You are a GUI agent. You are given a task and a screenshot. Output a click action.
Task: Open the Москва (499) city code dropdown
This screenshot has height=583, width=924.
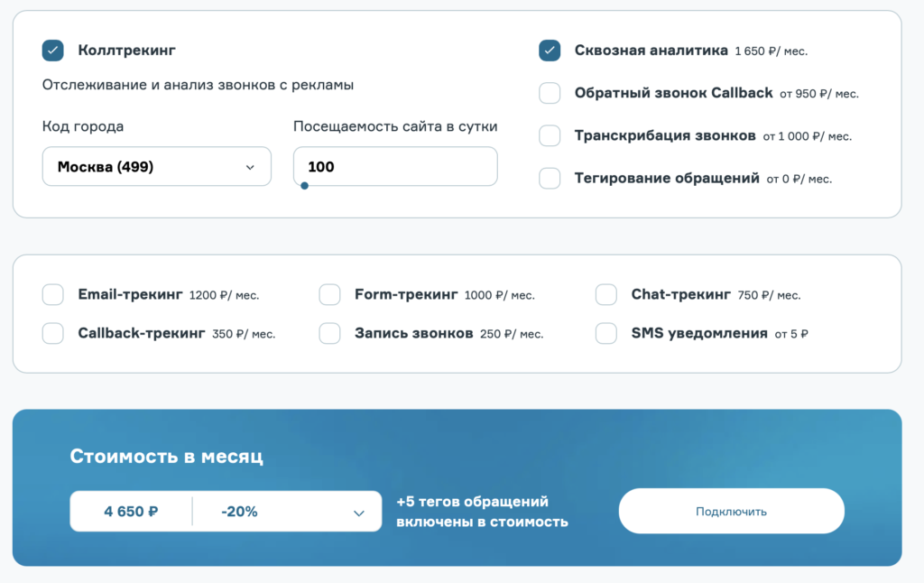click(x=156, y=167)
